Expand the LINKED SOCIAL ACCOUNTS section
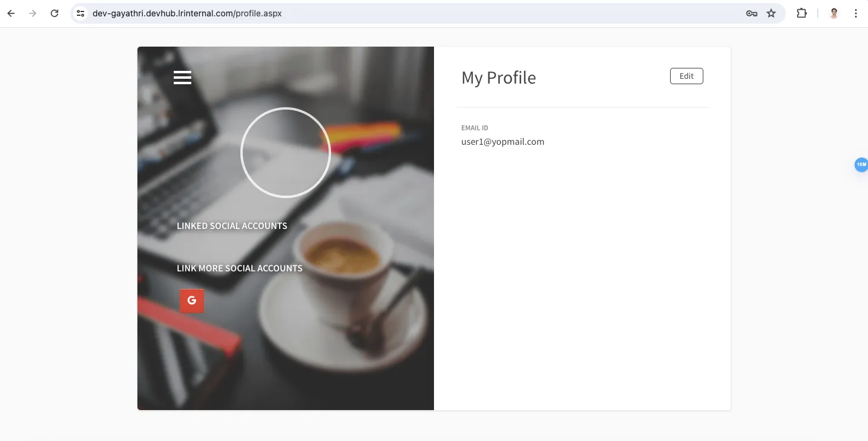Screen dimensions: 868x441 [x=232, y=225]
